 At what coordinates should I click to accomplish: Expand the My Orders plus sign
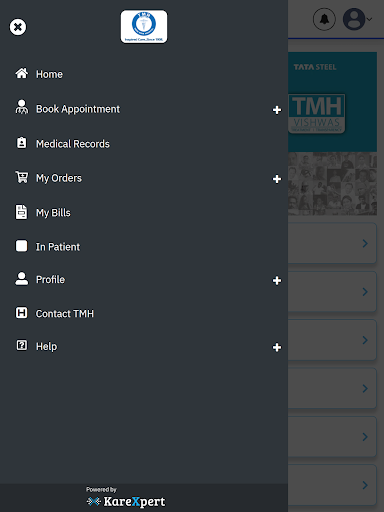tap(277, 179)
